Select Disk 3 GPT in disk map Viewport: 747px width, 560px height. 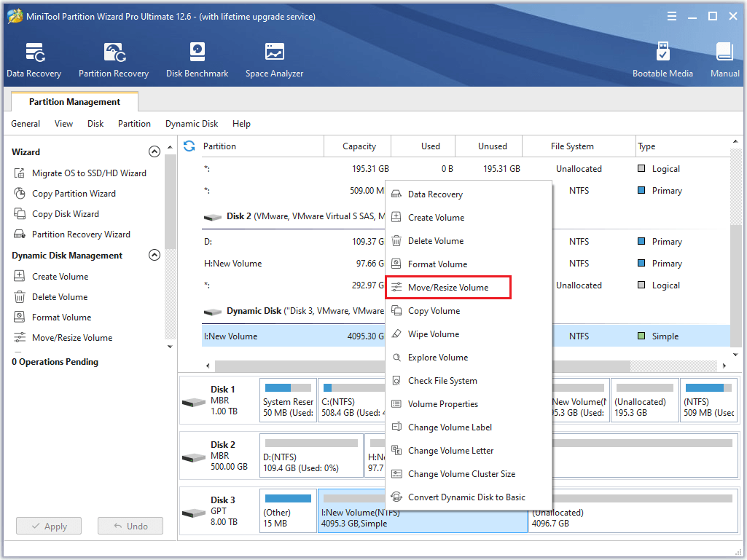219,511
